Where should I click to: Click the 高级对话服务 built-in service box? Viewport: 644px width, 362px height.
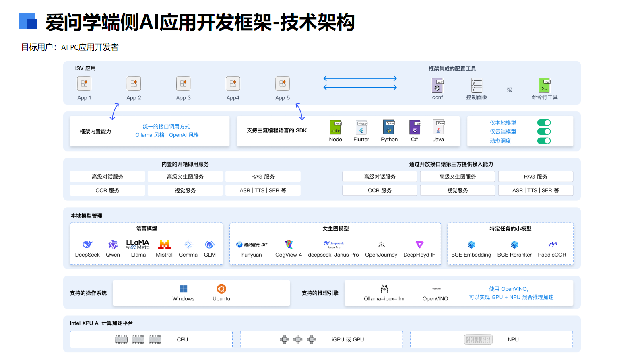[107, 177]
